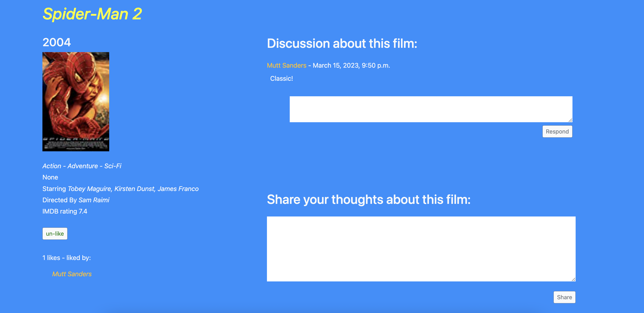
Task: Click the resize handle of the share text area
Action: (x=573, y=279)
